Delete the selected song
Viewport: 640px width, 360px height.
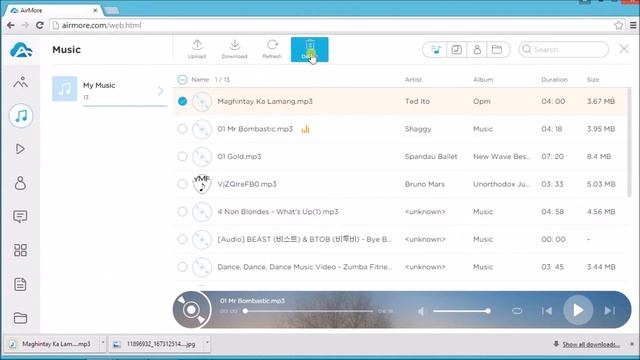(x=309, y=49)
